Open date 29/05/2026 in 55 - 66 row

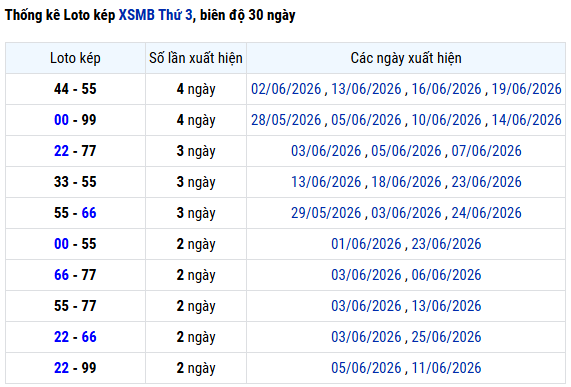pos(326,213)
